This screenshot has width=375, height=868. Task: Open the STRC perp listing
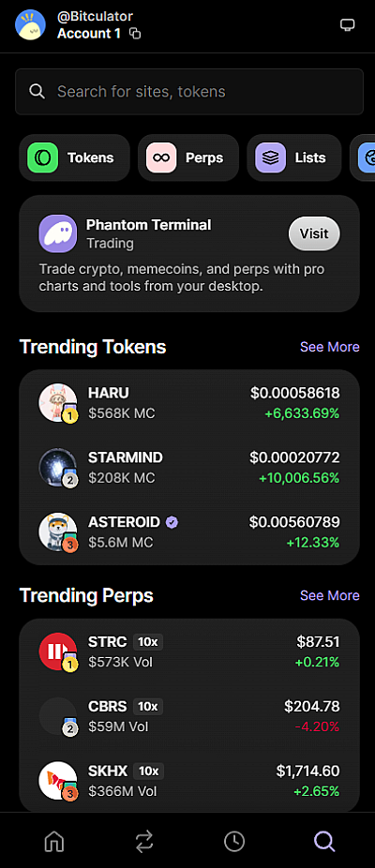click(x=188, y=651)
